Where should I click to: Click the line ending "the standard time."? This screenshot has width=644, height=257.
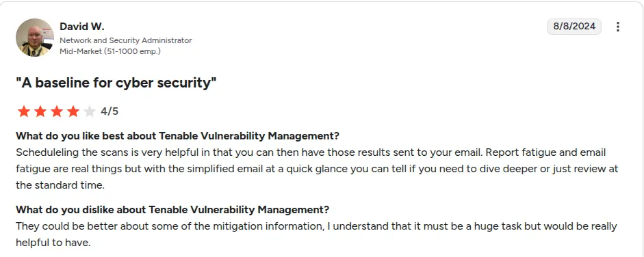click(x=60, y=185)
